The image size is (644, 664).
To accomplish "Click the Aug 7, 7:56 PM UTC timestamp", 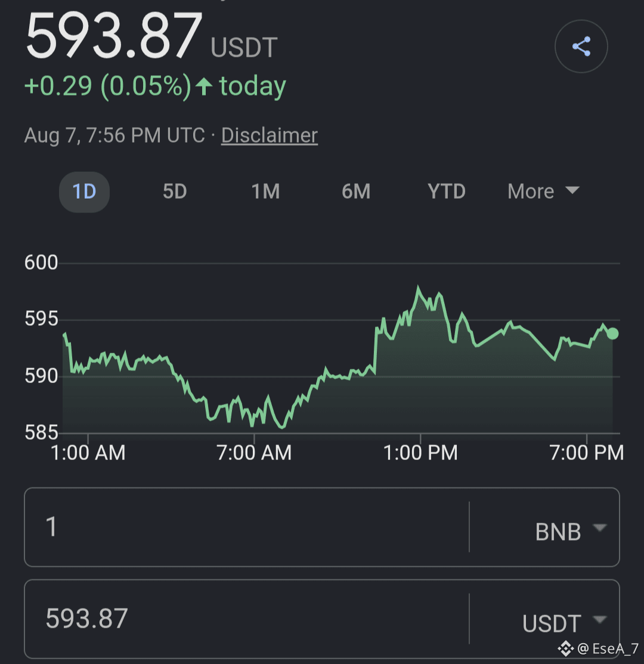I will coord(114,135).
